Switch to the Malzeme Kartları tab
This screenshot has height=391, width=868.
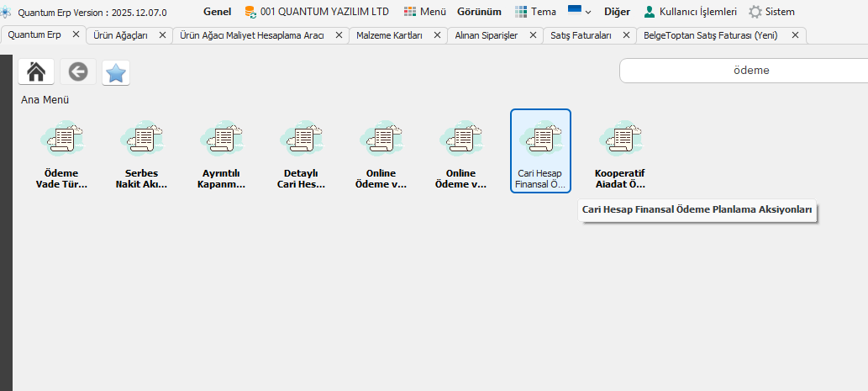coord(389,35)
